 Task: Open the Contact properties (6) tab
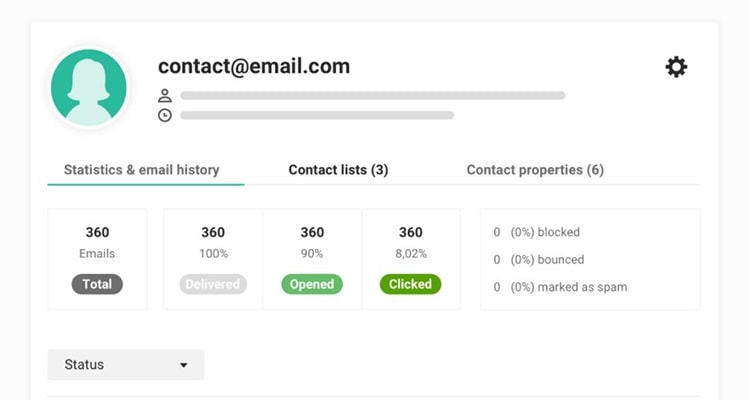(535, 170)
